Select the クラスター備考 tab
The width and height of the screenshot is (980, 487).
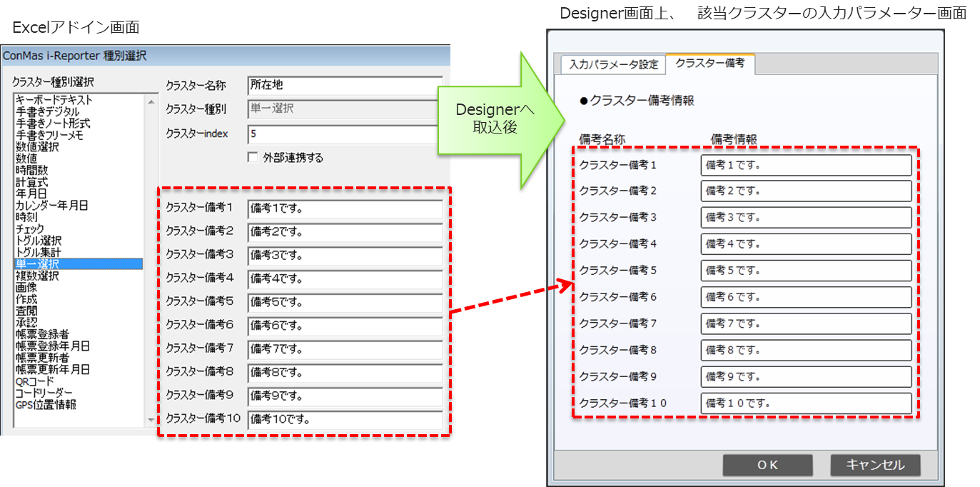pyautogui.click(x=709, y=64)
